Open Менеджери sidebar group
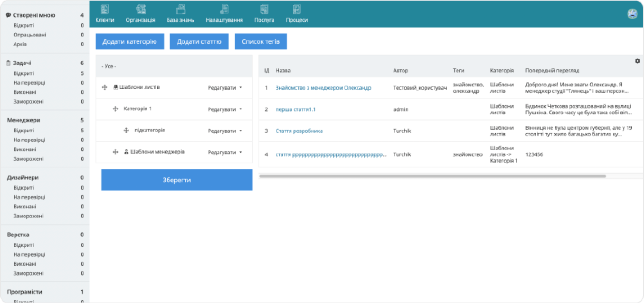 tap(24, 120)
